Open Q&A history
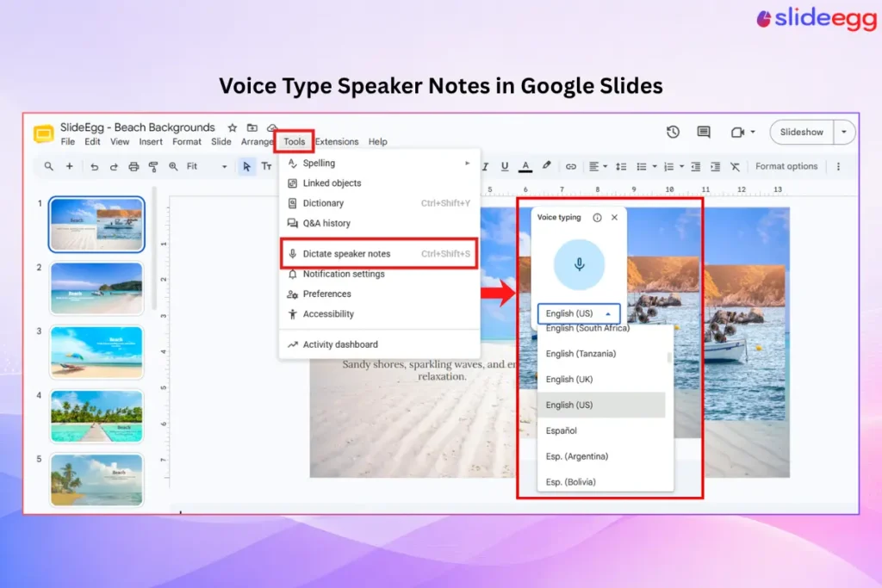The height and width of the screenshot is (588, 882). coord(379,223)
